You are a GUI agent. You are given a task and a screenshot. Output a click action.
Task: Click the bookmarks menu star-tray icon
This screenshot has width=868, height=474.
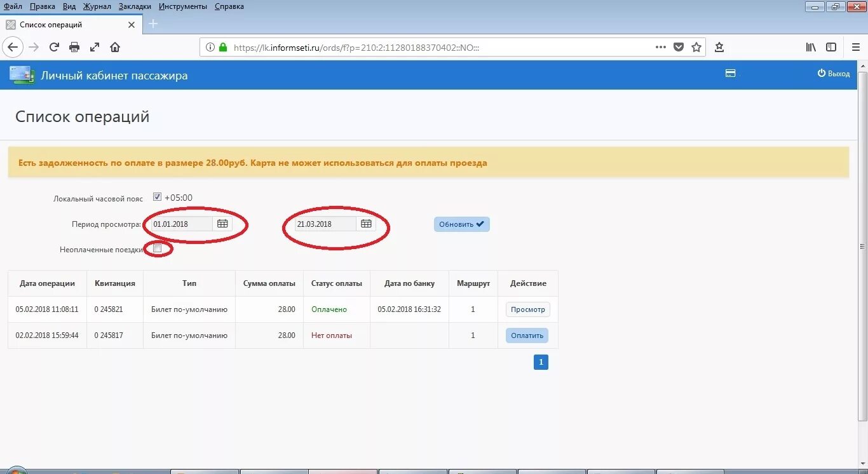[719, 47]
